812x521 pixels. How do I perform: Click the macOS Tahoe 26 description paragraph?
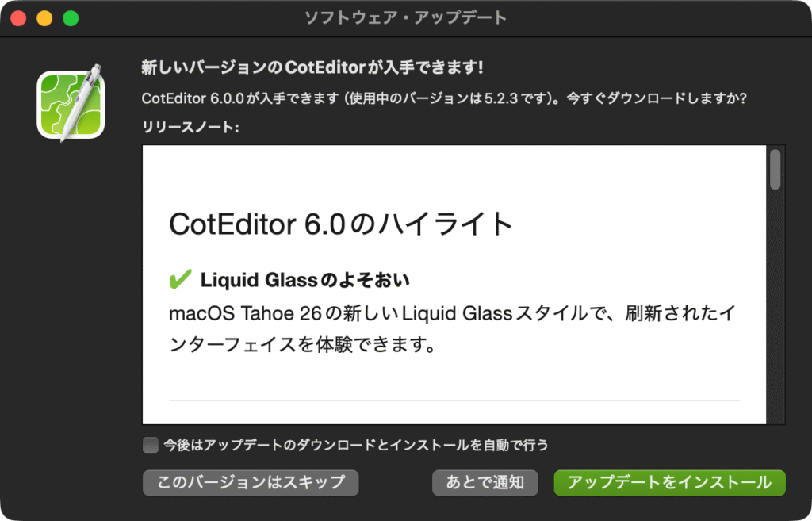(x=452, y=329)
